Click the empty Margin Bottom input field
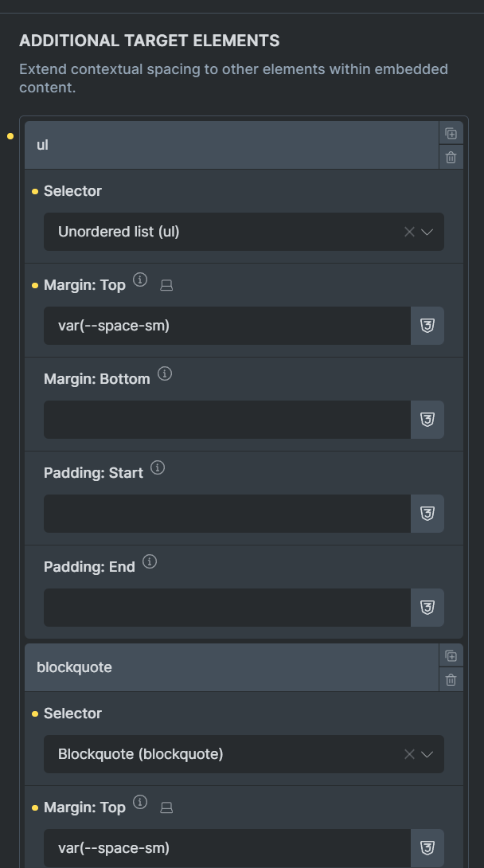 tap(228, 420)
